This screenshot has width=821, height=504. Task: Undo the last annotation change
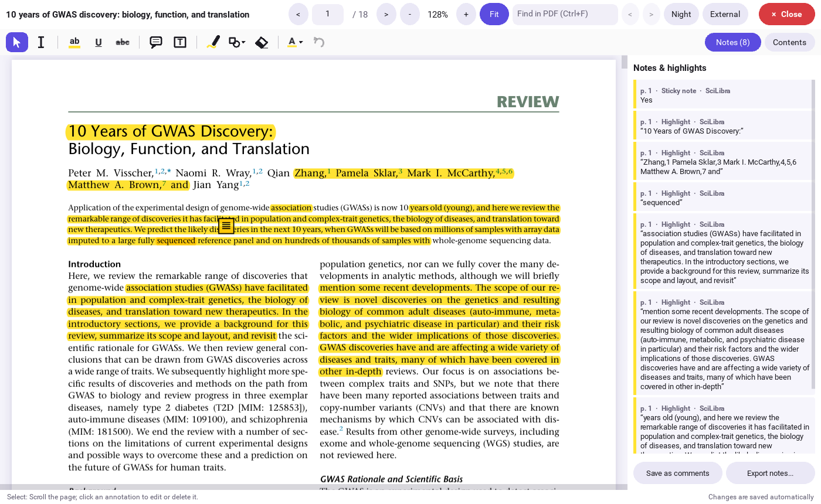click(319, 42)
